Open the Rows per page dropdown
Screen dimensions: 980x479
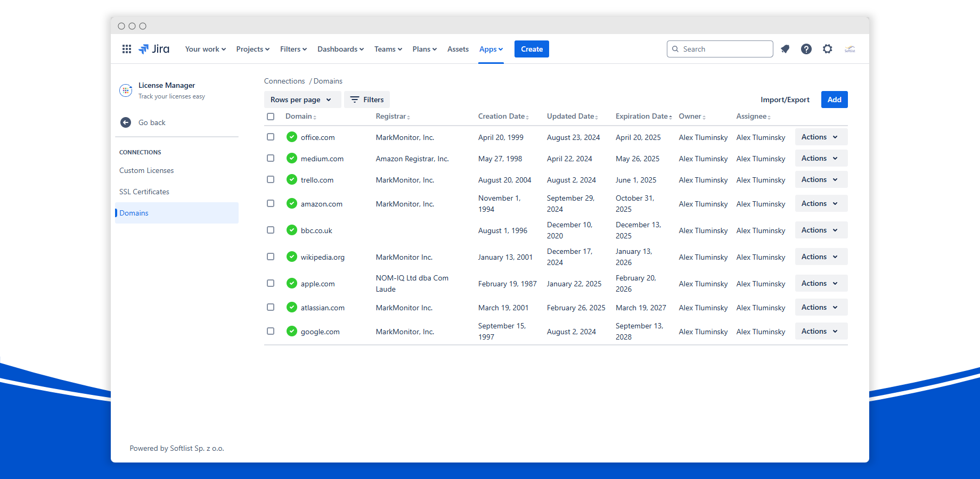click(302, 100)
